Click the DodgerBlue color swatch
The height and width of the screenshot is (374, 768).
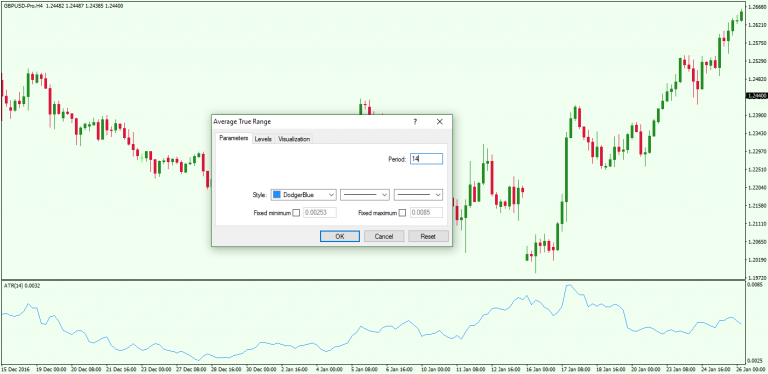click(x=277, y=195)
